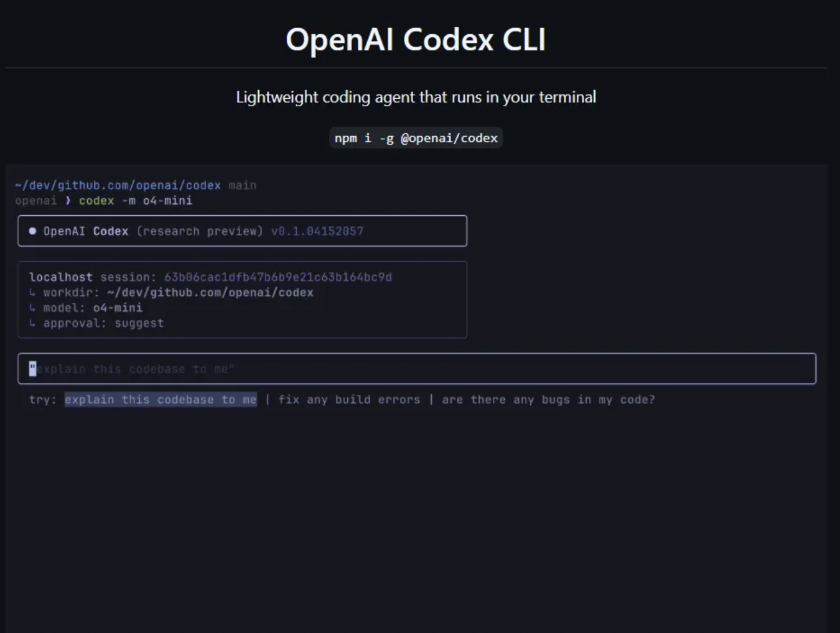Click the "localhost" session label
840x633 pixels.
point(61,277)
